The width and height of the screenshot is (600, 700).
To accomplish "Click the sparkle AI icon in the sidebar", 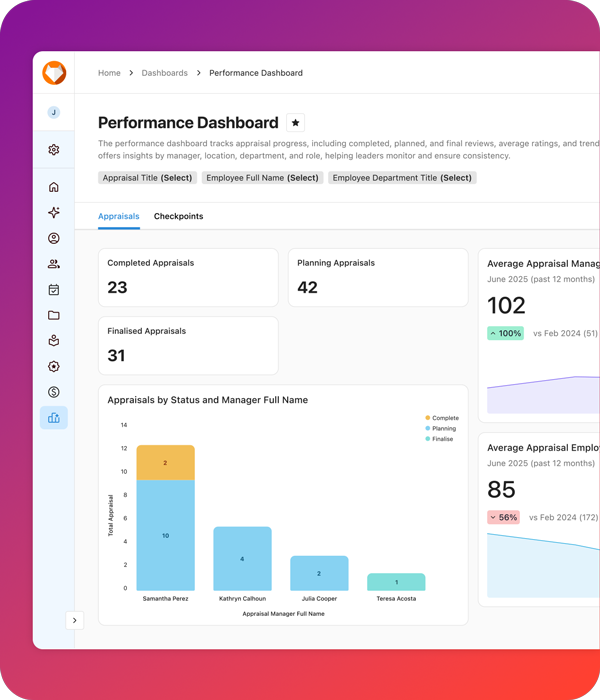I will pos(54,213).
